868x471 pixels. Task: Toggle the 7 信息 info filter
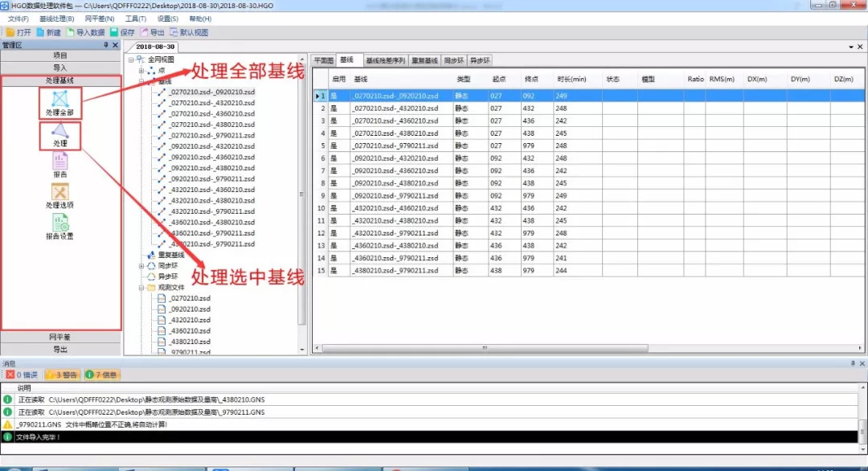point(102,375)
